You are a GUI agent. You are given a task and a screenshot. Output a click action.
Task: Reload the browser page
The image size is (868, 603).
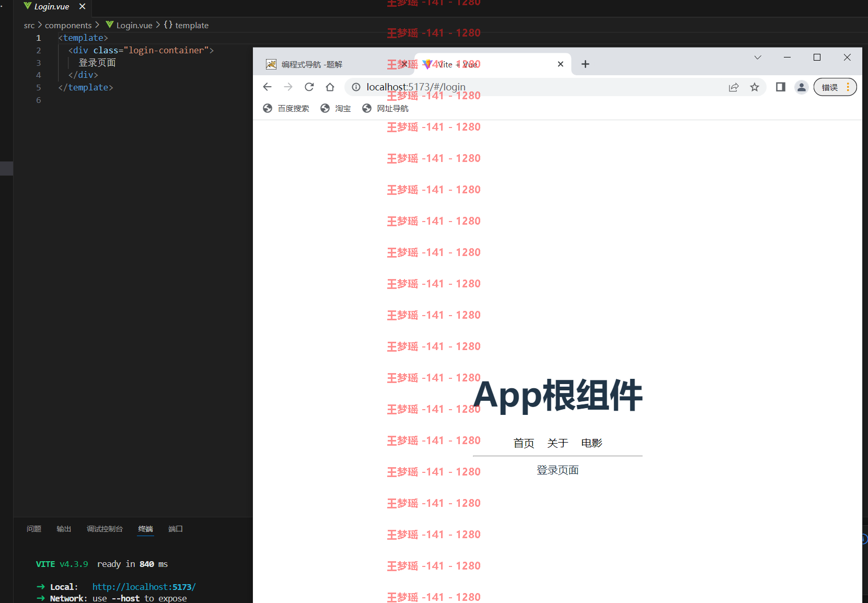point(309,87)
